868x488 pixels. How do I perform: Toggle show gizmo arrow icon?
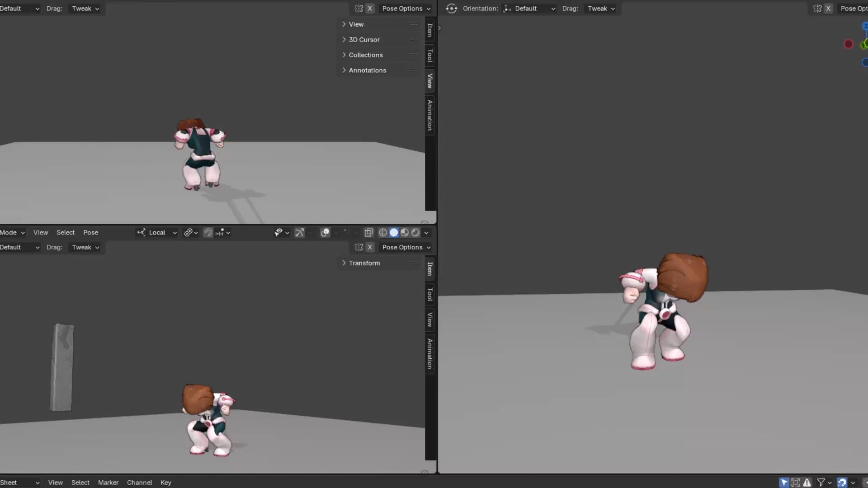299,232
